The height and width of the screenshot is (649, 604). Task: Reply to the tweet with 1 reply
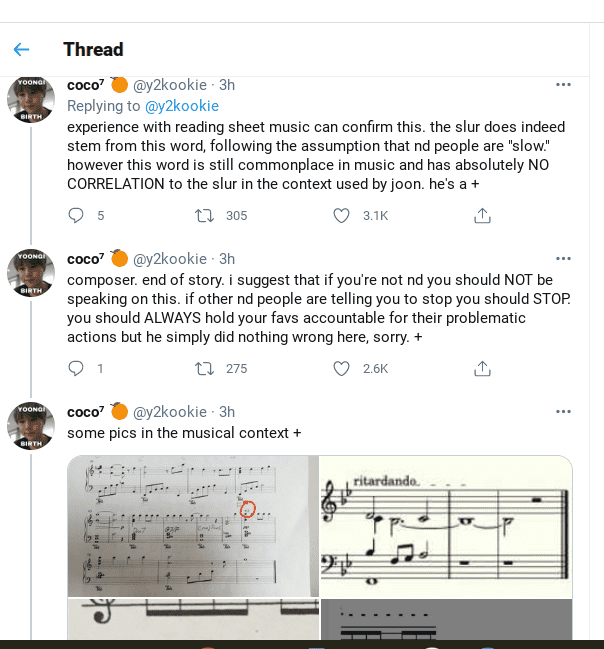(x=77, y=369)
